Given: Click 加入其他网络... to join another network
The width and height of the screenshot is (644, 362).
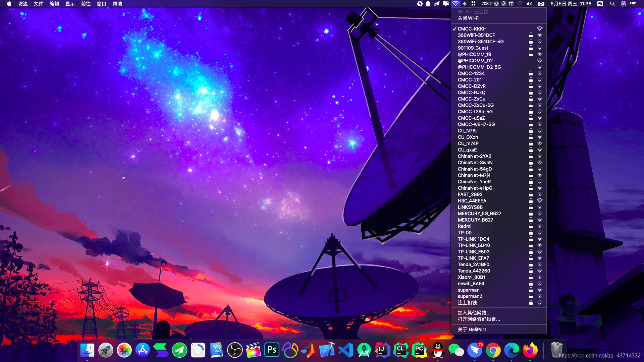Looking at the screenshot, I should [474, 313].
